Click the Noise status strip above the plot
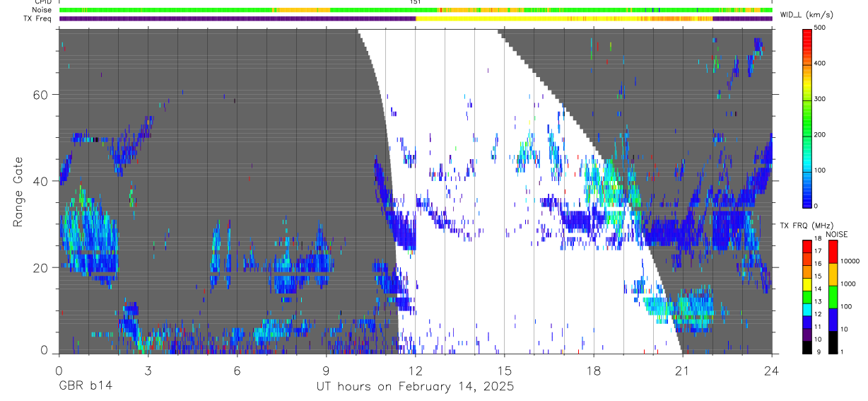The image size is (868, 401). click(415, 11)
